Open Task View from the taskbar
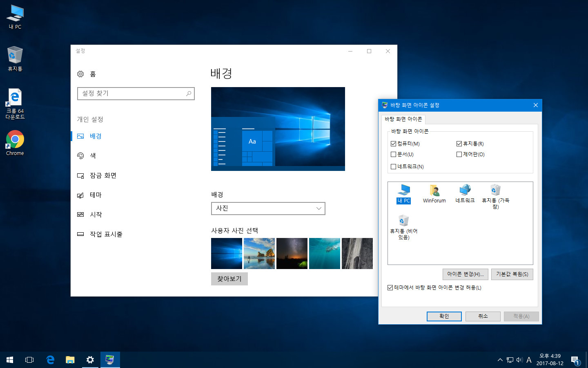Viewport: 588px width, 368px height. point(29,360)
